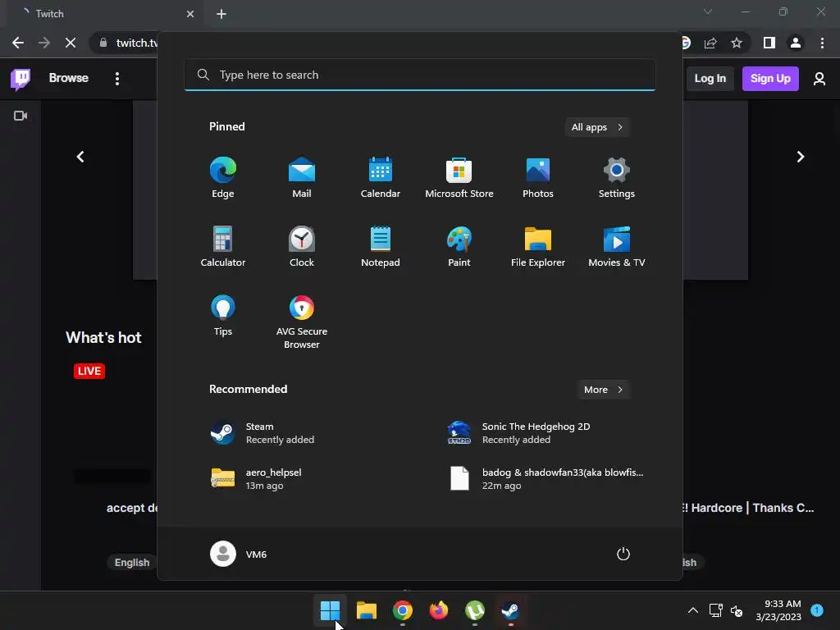Screen dimensions: 840x630
Task: Open the Photos app
Action: tap(538, 177)
